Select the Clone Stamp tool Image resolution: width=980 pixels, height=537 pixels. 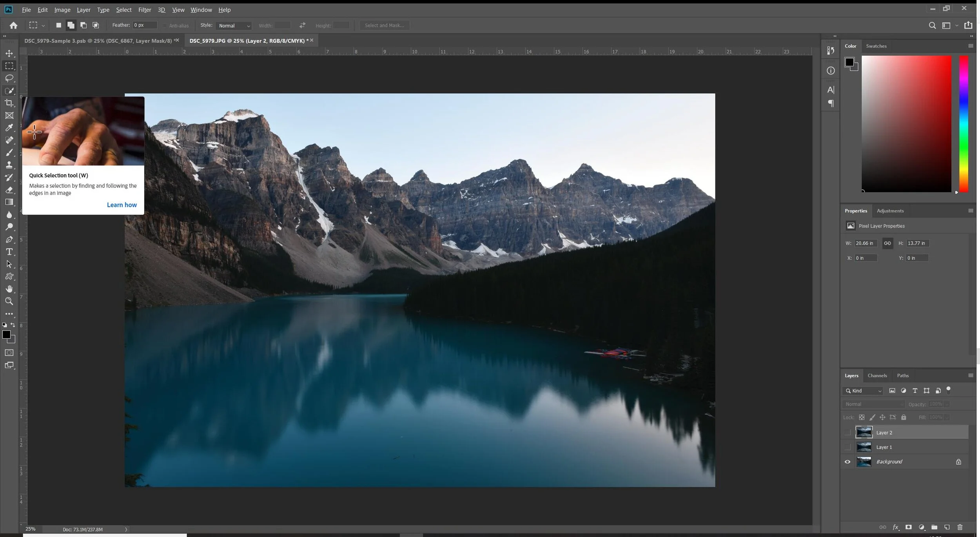pyautogui.click(x=9, y=165)
